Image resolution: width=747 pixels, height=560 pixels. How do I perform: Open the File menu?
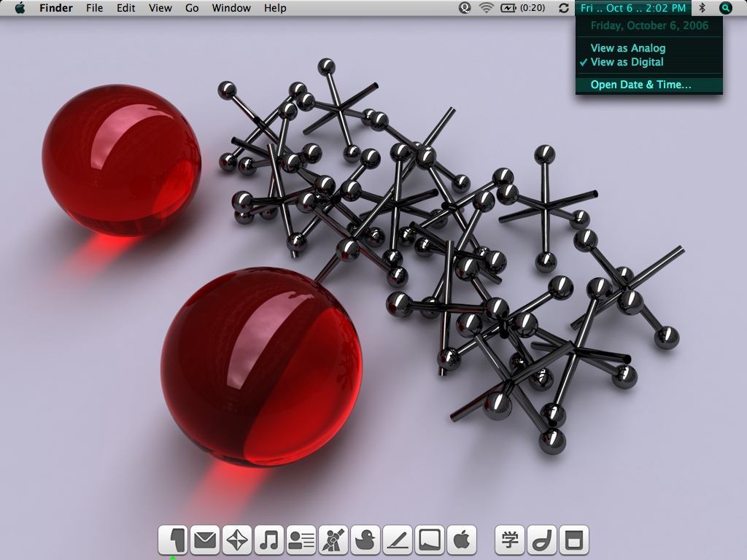pyautogui.click(x=94, y=8)
